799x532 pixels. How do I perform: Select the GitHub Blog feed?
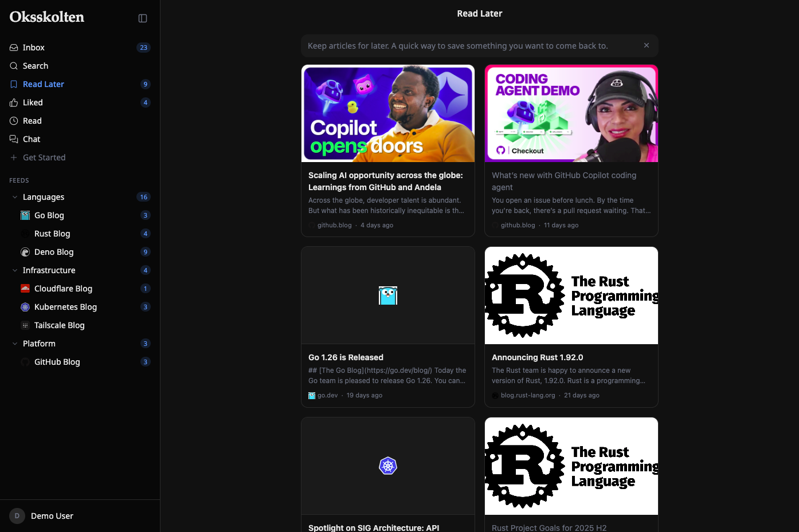[80, 362]
